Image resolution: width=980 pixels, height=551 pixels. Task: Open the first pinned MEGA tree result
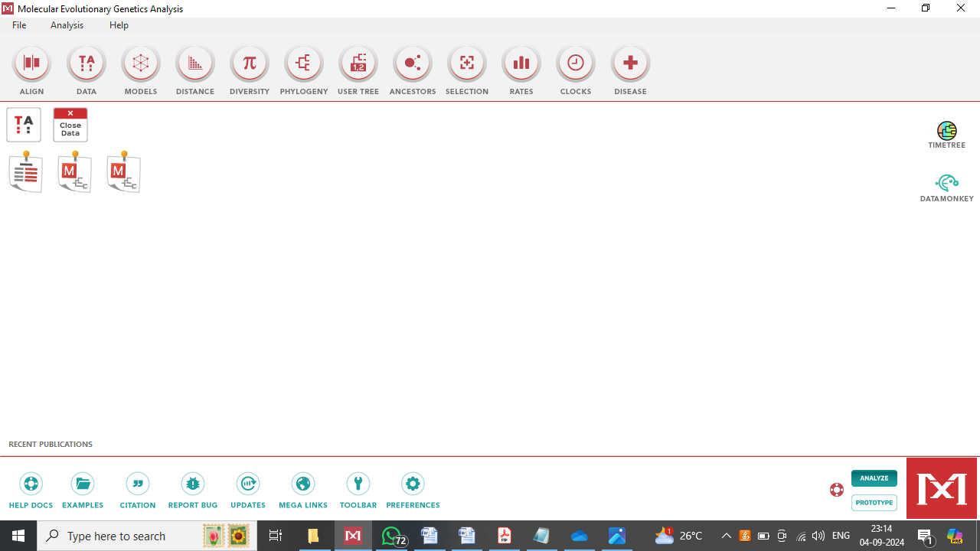coord(74,172)
